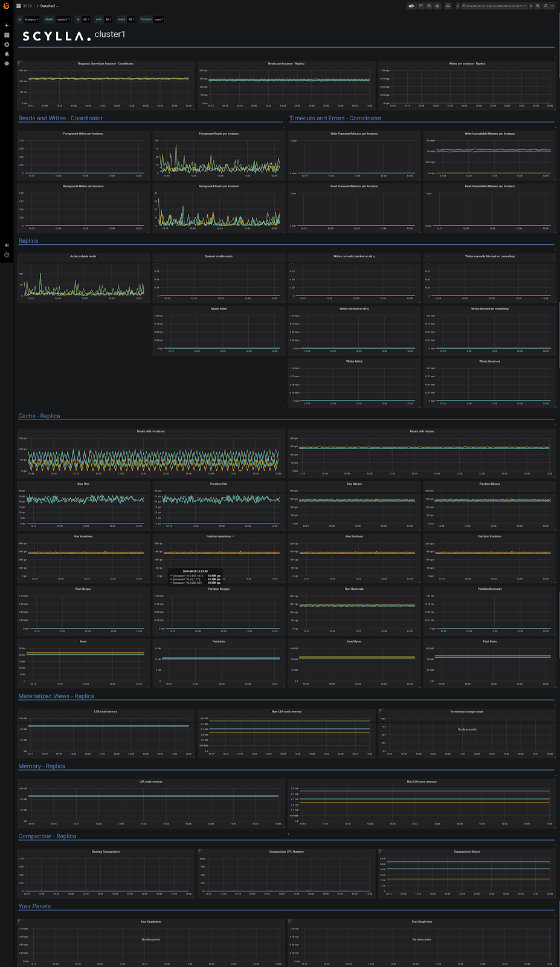The image size is (560, 967).
Task: Click the Sign in icon in sidebar
Action: [x=7, y=245]
